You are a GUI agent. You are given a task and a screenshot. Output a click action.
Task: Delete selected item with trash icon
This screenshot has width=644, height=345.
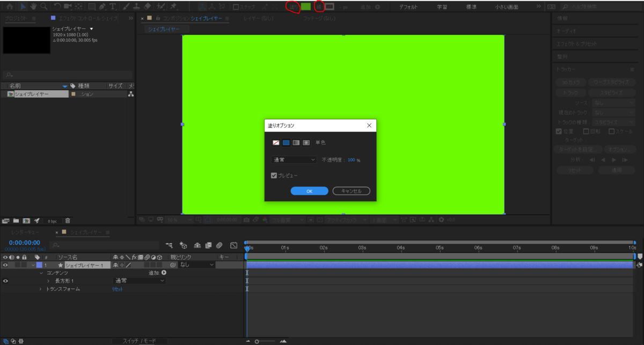tap(68, 221)
